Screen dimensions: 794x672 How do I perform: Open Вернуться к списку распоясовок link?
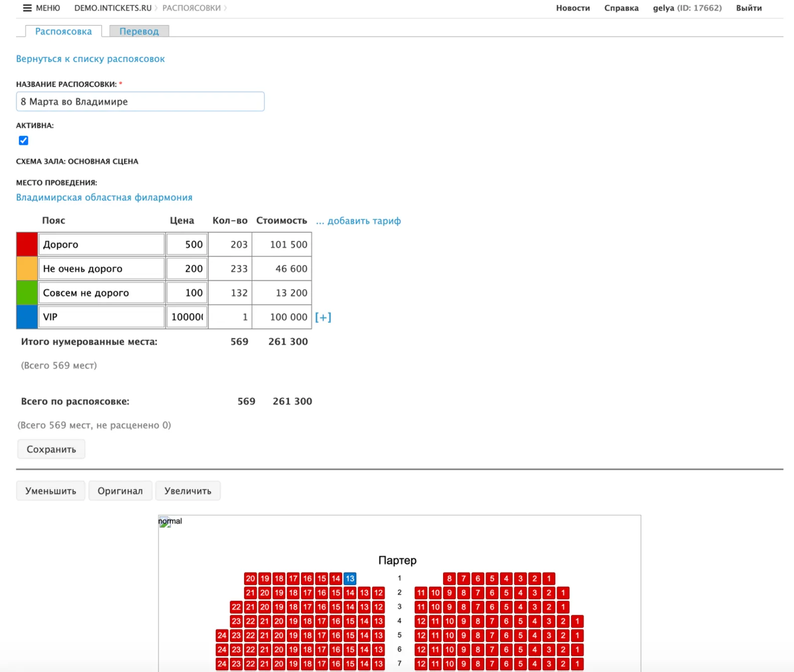pos(90,59)
